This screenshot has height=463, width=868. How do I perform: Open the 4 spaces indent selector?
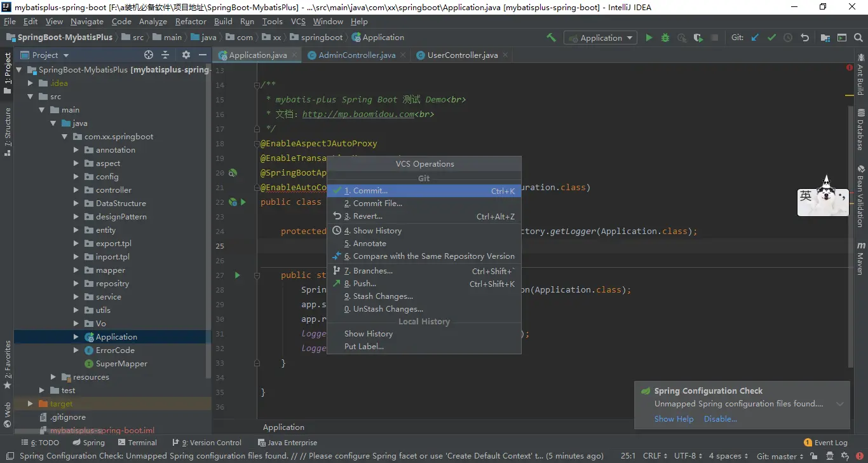728,456
